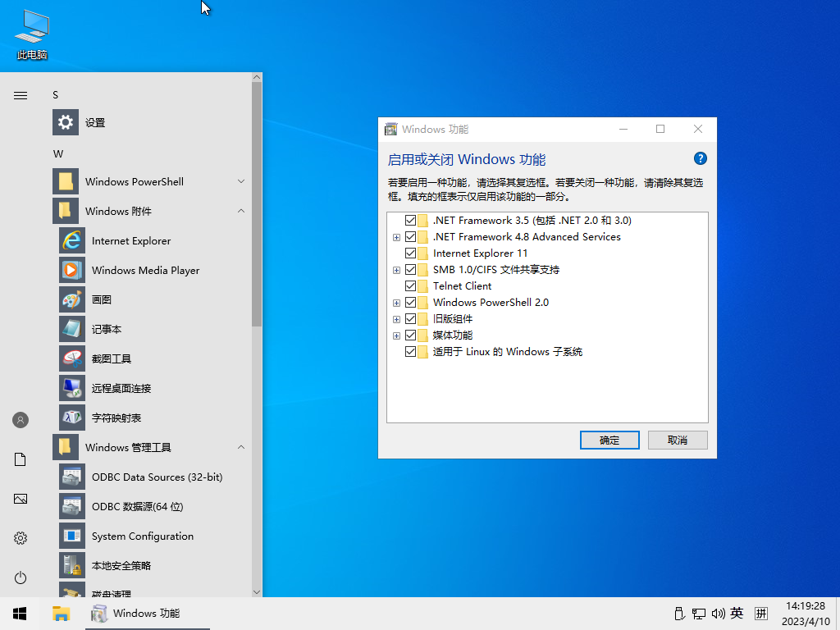This screenshot has height=630, width=840.
Task: Click the Windows Start button
Action: pyautogui.click(x=20, y=614)
